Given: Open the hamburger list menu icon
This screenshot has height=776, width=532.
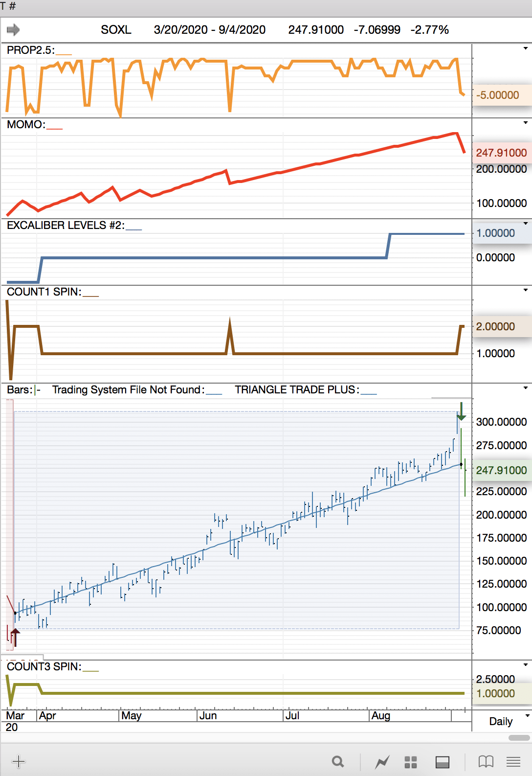Looking at the screenshot, I should tap(513, 761).
